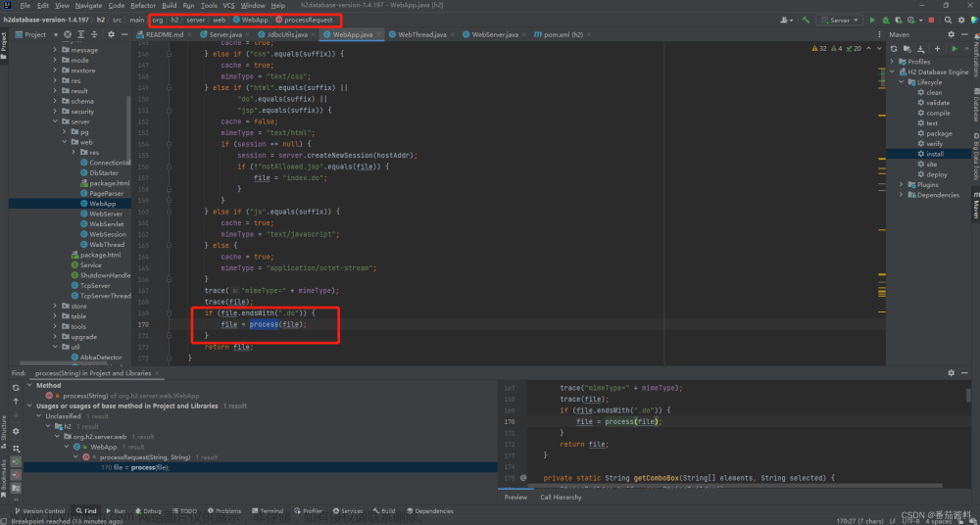Hide the Maven panel with minus icon
Screen dimensions: 980x525
[x=965, y=34]
